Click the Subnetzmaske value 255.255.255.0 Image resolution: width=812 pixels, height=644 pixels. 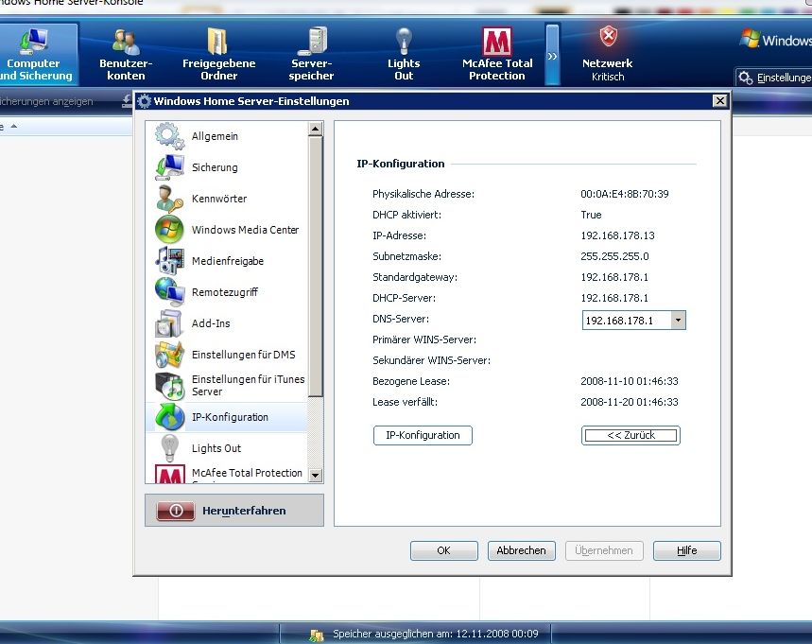[614, 256]
